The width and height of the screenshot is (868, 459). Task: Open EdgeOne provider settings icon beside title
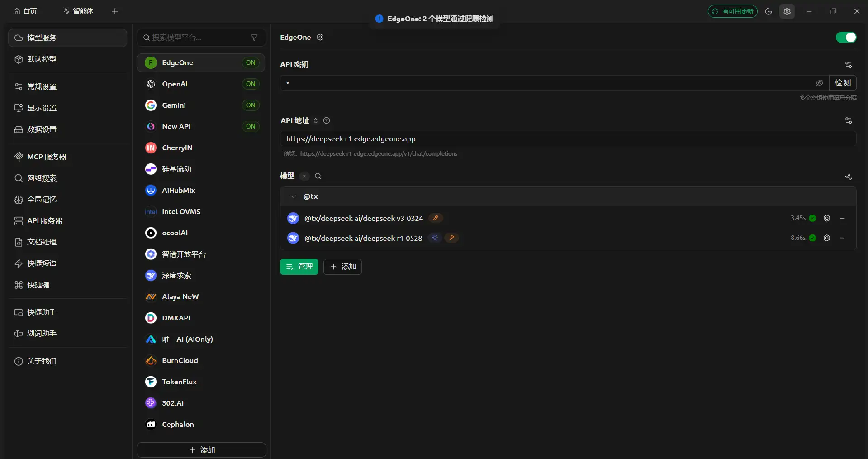320,37
